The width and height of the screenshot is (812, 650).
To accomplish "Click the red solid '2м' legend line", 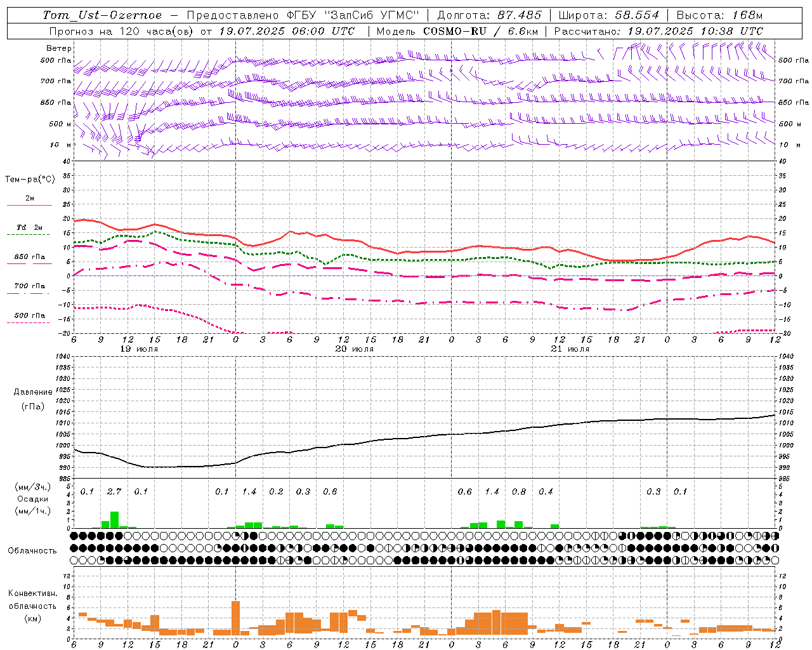I will coord(29,205).
